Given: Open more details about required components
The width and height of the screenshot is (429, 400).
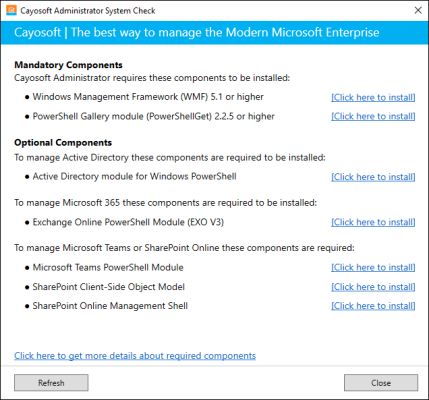Looking at the screenshot, I should 135,356.
